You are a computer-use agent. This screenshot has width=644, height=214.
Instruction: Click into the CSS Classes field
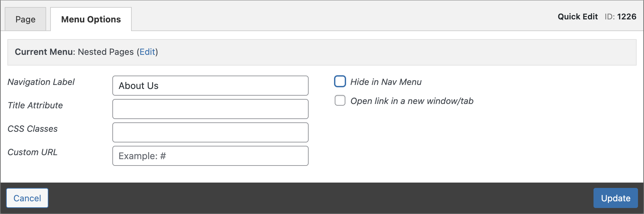tap(210, 132)
